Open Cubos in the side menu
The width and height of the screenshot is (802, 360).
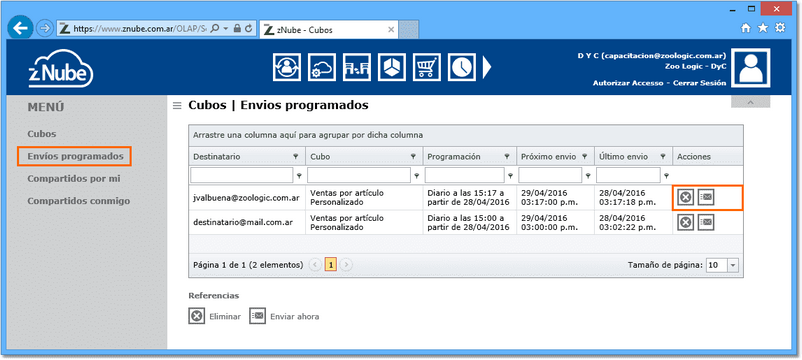click(x=42, y=134)
